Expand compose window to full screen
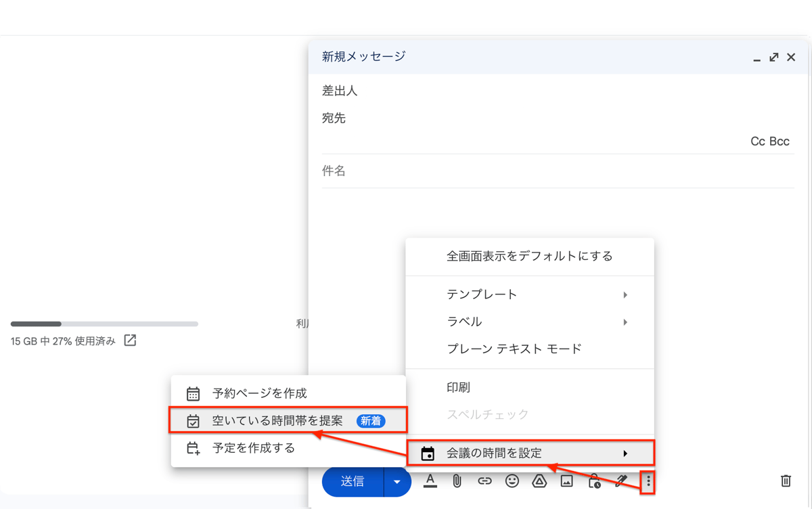 tap(773, 57)
